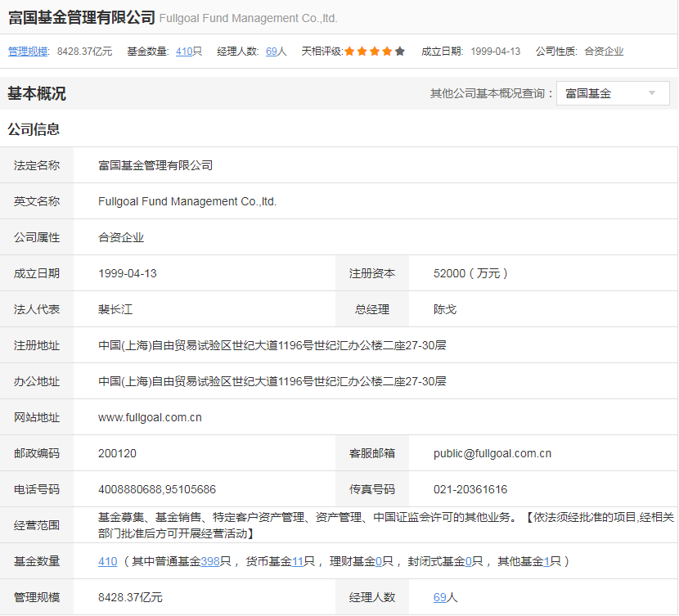This screenshot has width=679, height=616.
Task: Click the email public@fullgoal.com.cn
Action: 492,453
